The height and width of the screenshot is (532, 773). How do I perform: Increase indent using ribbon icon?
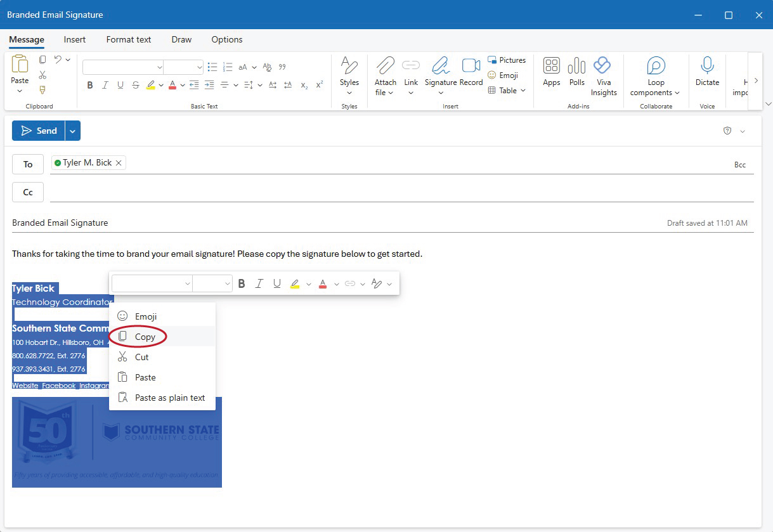tap(209, 85)
